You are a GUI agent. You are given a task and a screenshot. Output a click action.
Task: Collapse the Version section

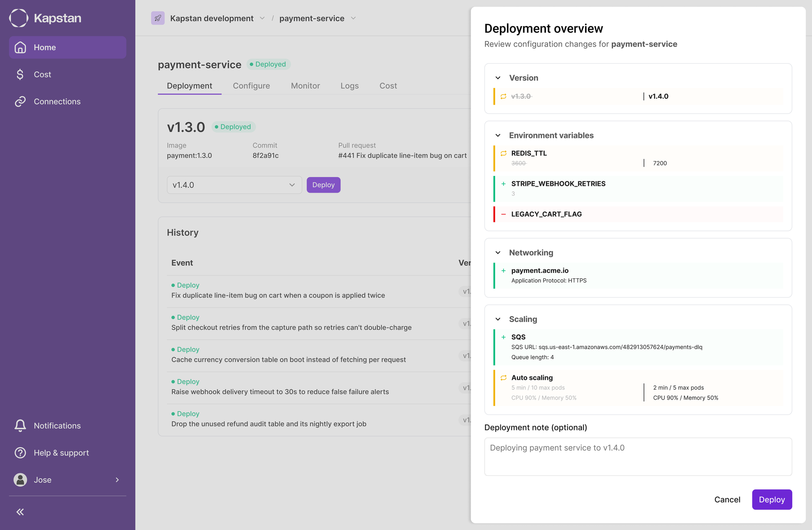tap(498, 78)
